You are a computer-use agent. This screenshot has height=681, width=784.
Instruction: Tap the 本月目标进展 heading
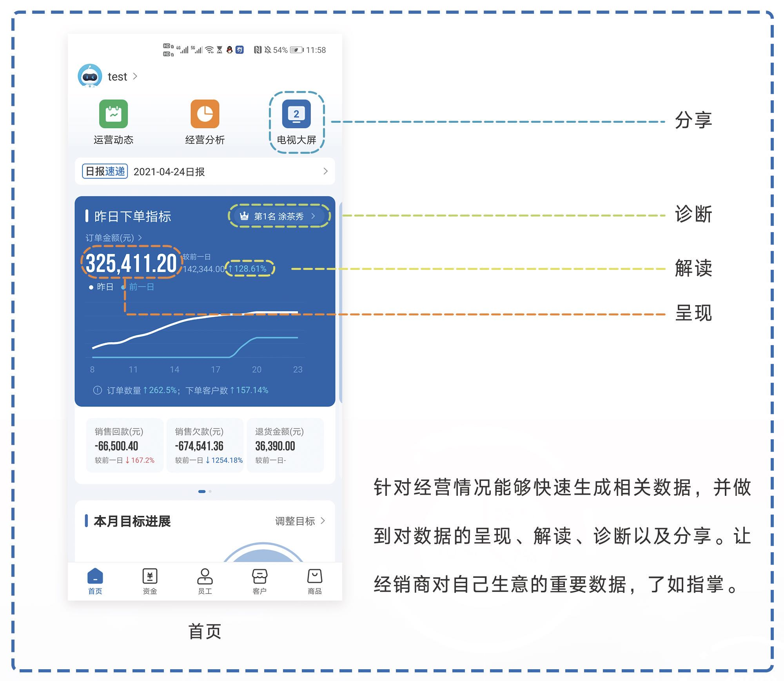click(132, 521)
